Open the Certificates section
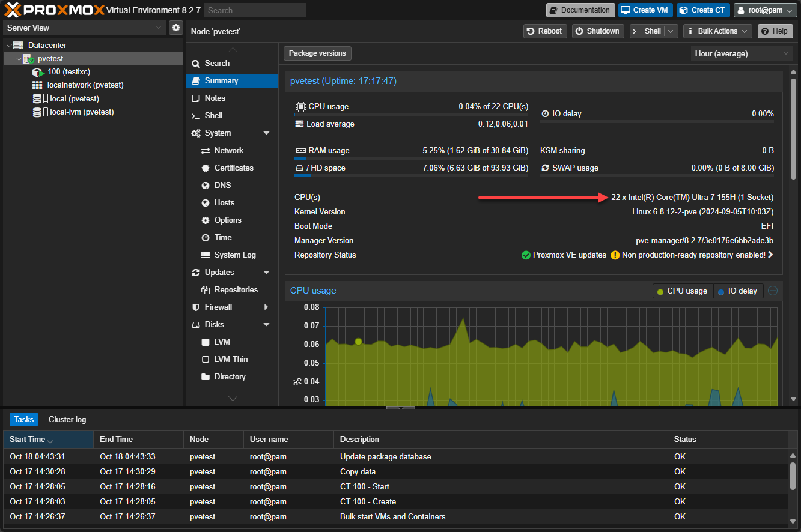This screenshot has width=801, height=532. point(233,168)
